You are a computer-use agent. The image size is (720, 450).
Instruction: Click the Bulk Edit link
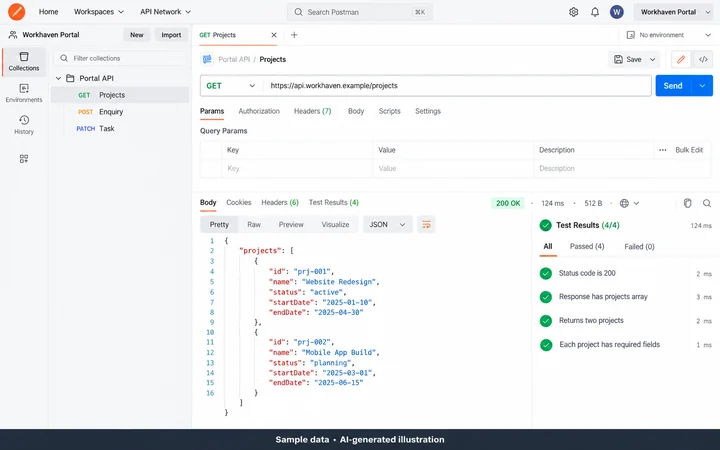[x=689, y=150]
